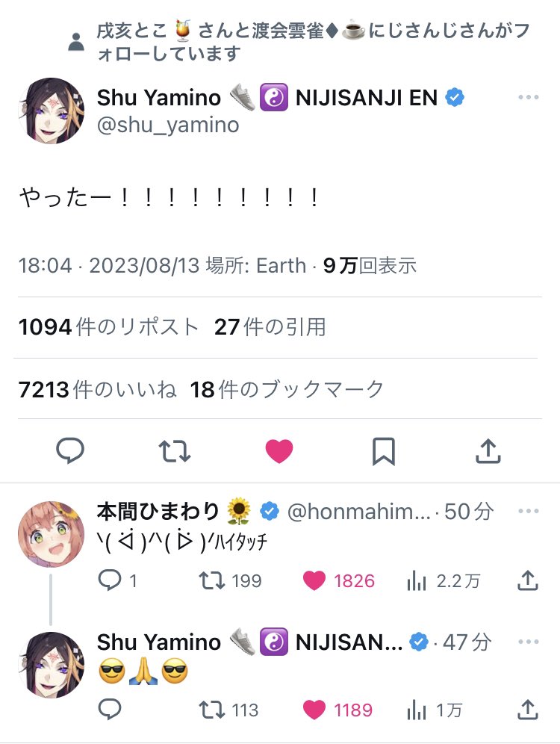Image resolution: width=560 pixels, height=744 pixels.
Task: Unlike the main tweet with pink heart
Action: pyautogui.click(x=279, y=450)
